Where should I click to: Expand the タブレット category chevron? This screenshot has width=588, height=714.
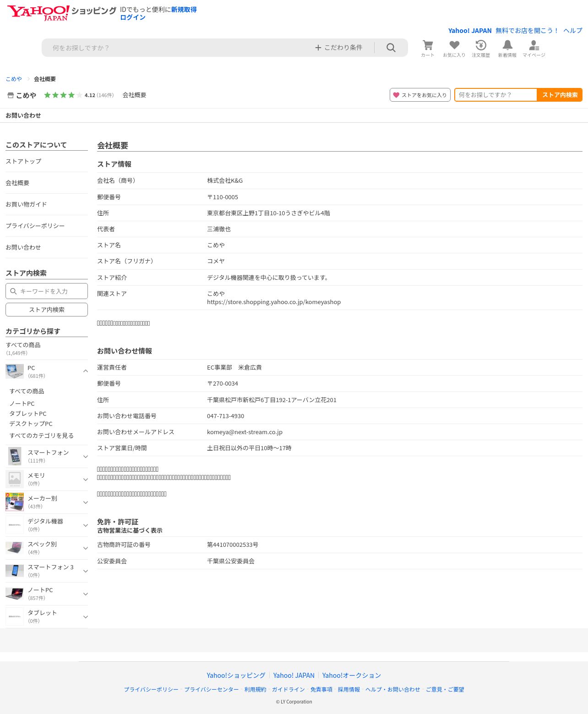[85, 617]
